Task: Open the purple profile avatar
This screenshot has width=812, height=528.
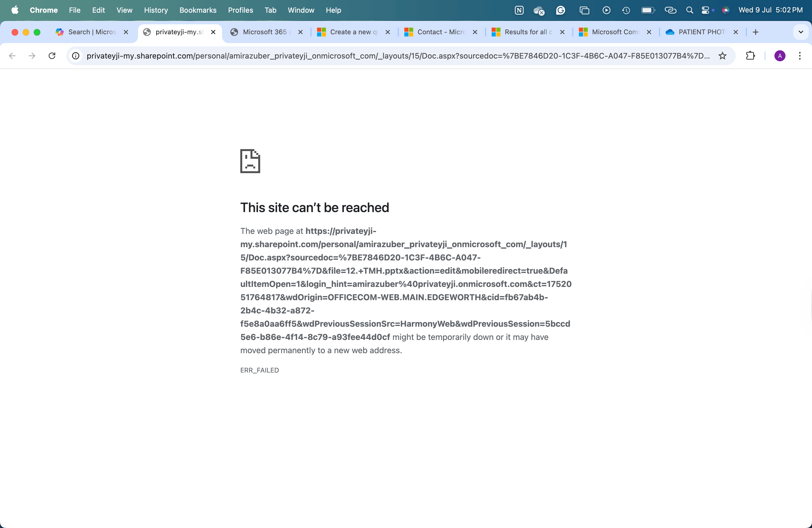Action: (780, 56)
